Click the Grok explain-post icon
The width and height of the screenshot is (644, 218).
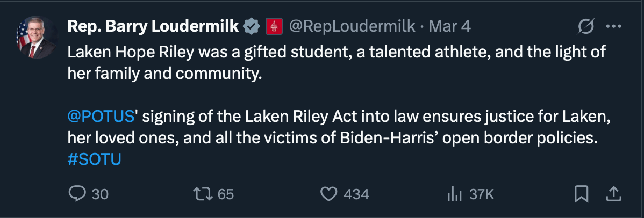coord(585,26)
